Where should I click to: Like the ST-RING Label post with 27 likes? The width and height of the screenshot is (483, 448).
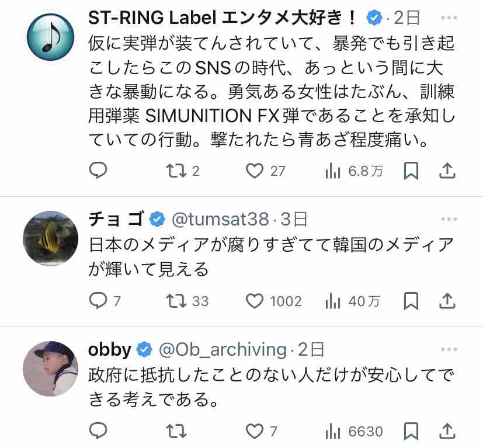coord(266,171)
